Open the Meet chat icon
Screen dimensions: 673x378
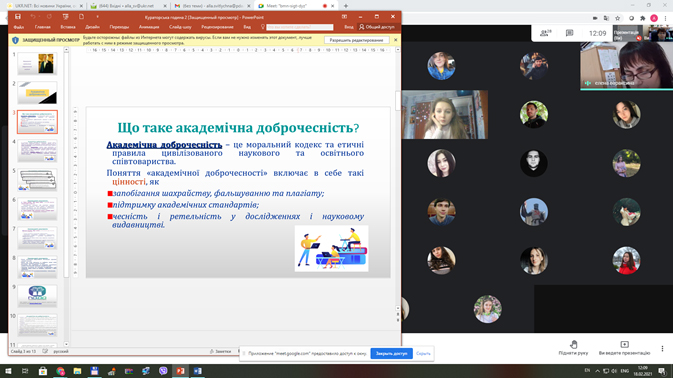click(x=570, y=33)
